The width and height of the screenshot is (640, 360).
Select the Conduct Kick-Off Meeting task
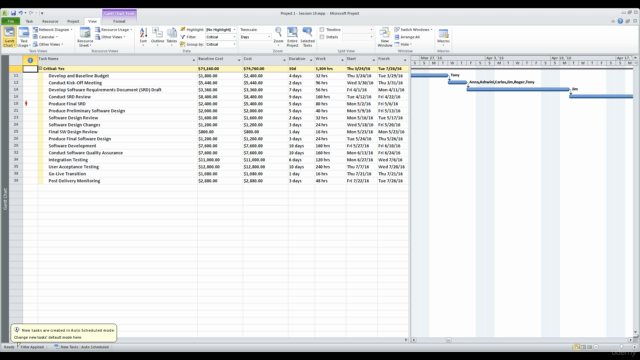pyautogui.click(x=75, y=83)
